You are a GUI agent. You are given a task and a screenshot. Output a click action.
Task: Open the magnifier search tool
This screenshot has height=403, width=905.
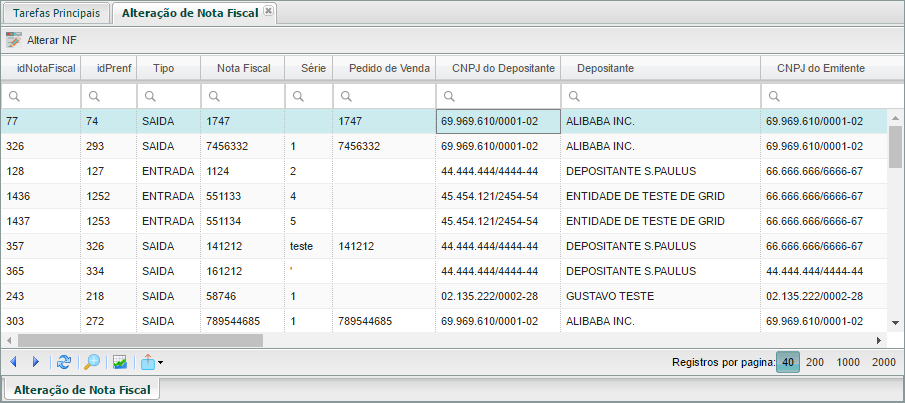pos(92,362)
